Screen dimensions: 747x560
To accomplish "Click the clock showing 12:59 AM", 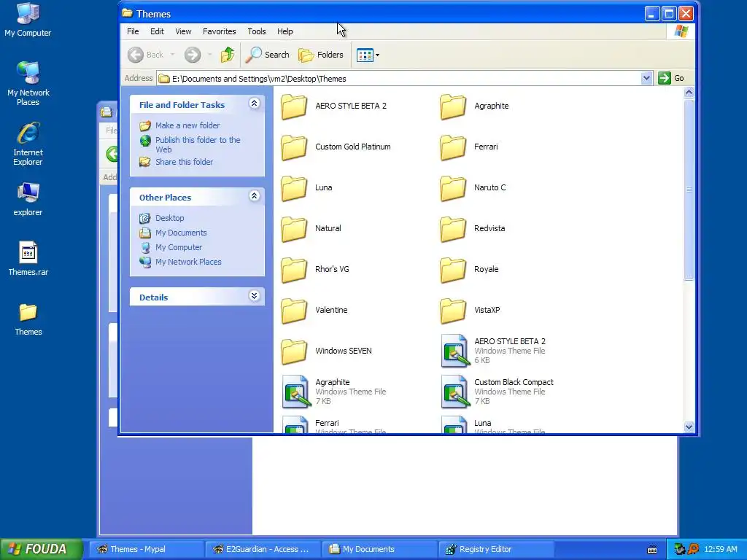I will 721,549.
